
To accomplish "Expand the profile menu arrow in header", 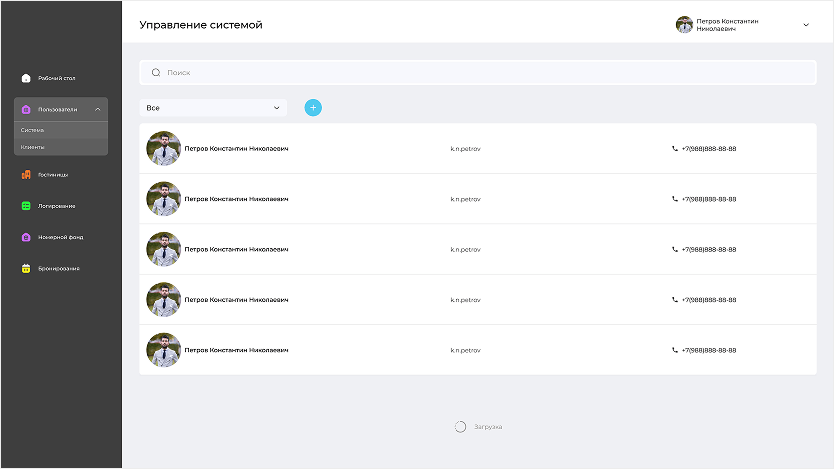I will tap(806, 25).
